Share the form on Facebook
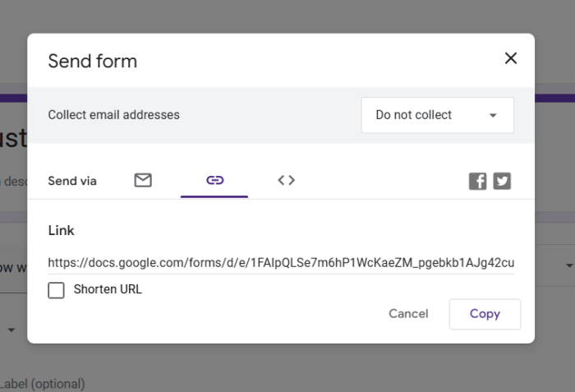The width and height of the screenshot is (575, 392). pyautogui.click(x=478, y=181)
